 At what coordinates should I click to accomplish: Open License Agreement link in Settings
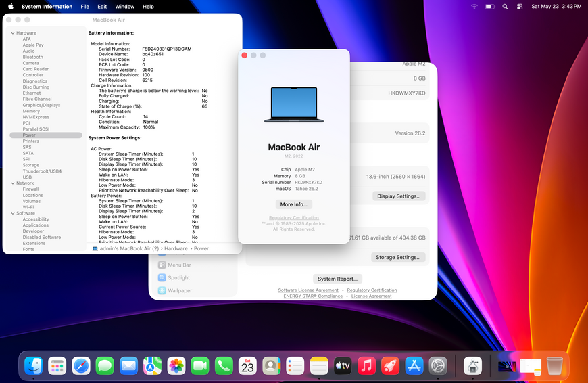pyautogui.click(x=371, y=296)
